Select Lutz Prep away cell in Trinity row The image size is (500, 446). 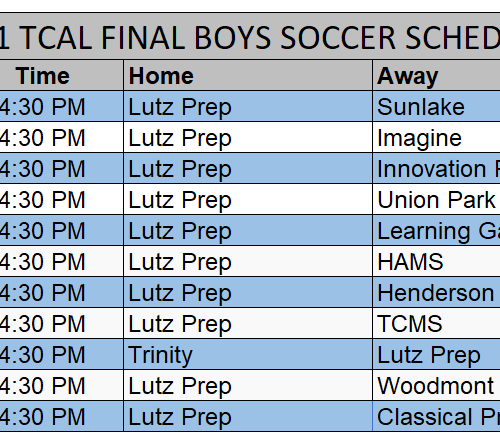pos(436,355)
